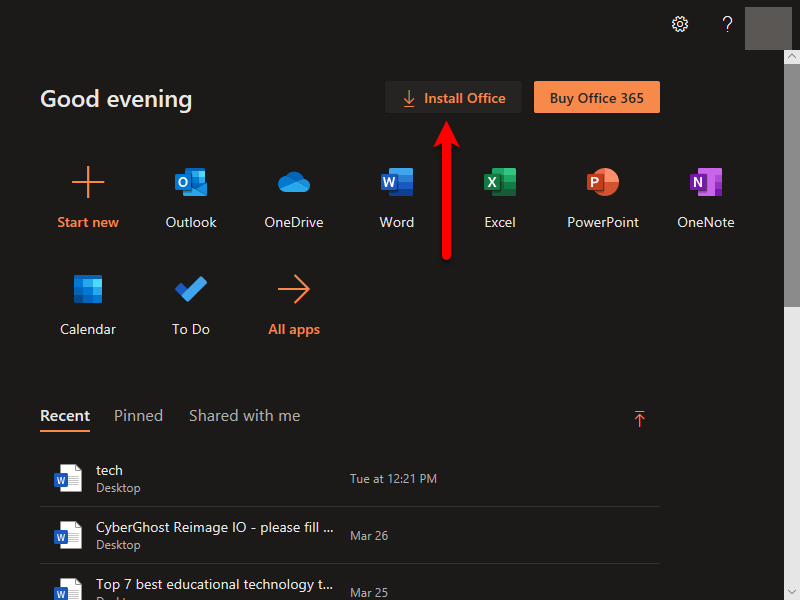Click the Word file icon for Top 7 best educational
800x600 pixels.
click(x=68, y=589)
